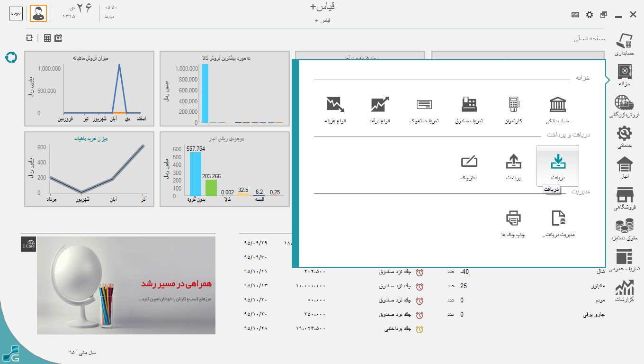Click the 203.266 green bar in chart

(x=211, y=188)
